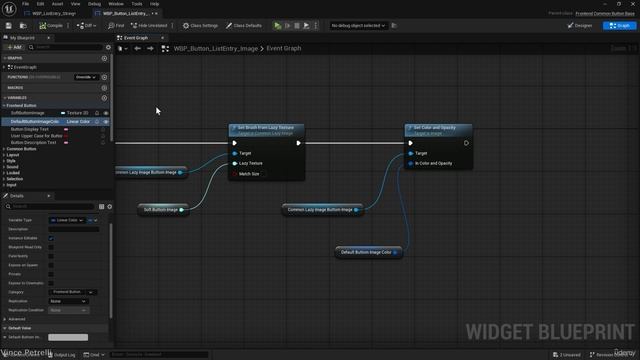Open play mode options menu
This screenshot has height=360, width=640.
pos(316,26)
